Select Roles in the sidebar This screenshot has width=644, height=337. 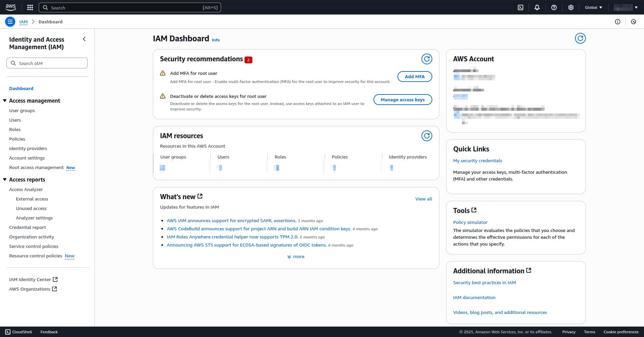(15, 129)
